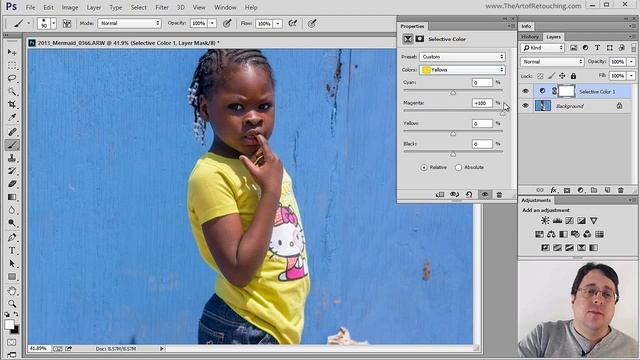Screen dimensions: 640x360
Task: Select the Move tool
Action: [12, 52]
